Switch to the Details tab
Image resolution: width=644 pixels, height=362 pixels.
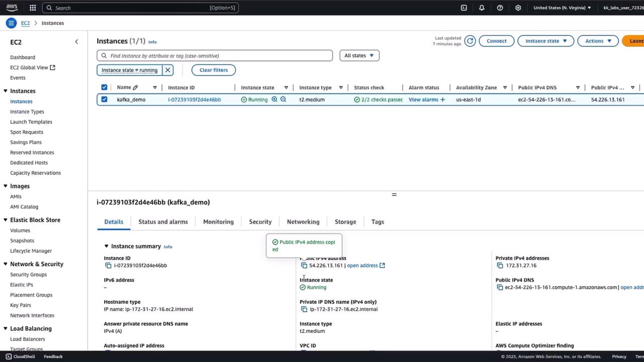click(114, 222)
